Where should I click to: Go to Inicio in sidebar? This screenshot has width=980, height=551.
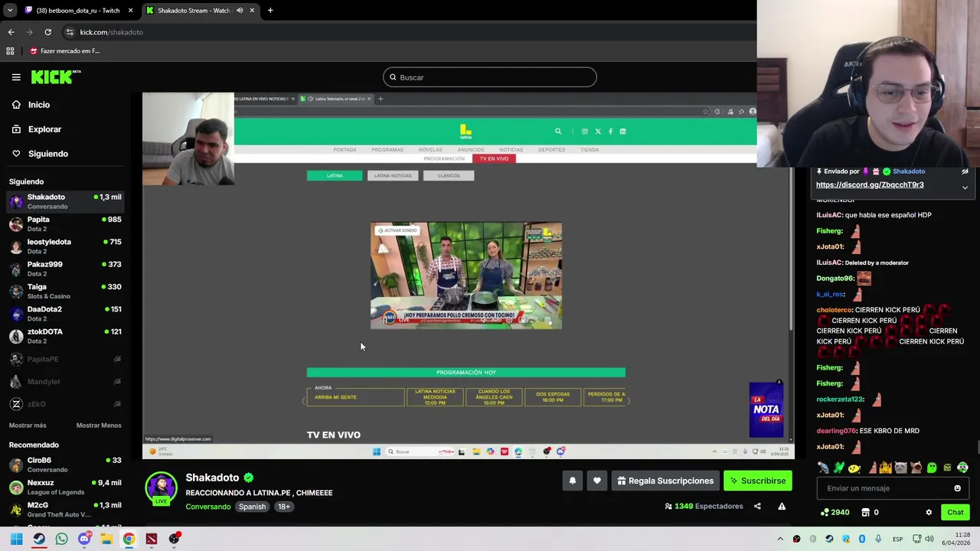click(38, 105)
